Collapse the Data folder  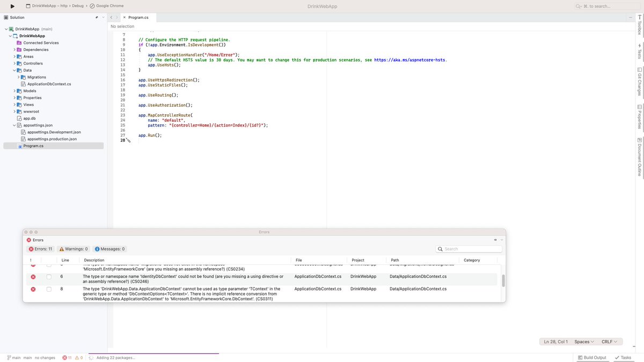14,70
